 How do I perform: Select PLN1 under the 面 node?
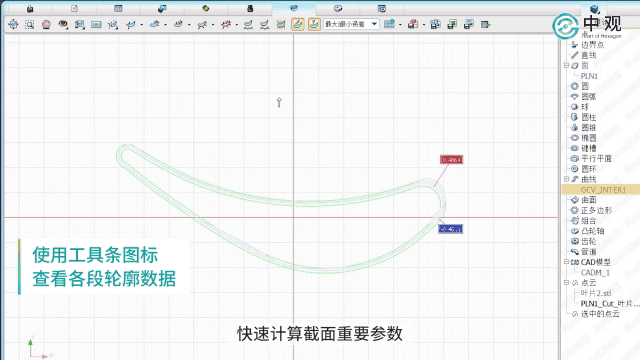click(589, 76)
